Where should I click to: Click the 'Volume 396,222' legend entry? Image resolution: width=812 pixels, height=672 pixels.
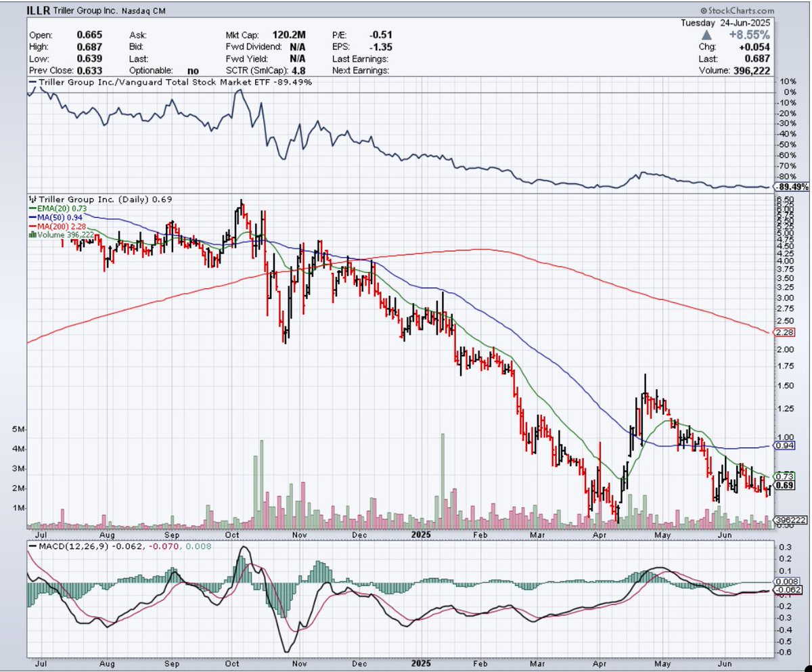[x=64, y=235]
